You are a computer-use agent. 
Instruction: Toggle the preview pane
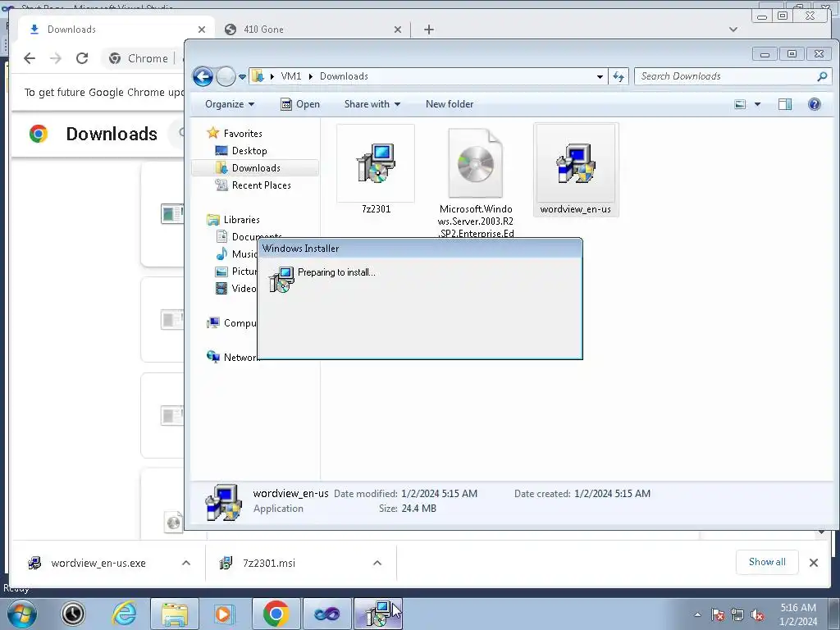point(785,104)
